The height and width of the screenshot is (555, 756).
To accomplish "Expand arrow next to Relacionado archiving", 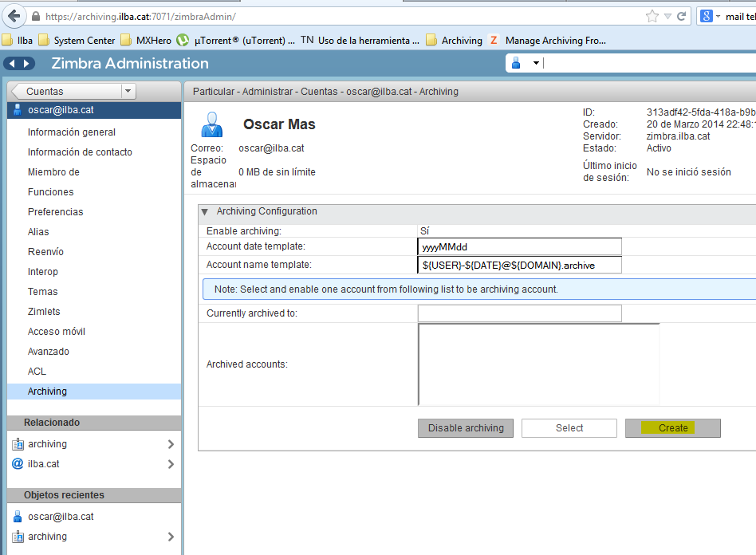I will tap(171, 444).
